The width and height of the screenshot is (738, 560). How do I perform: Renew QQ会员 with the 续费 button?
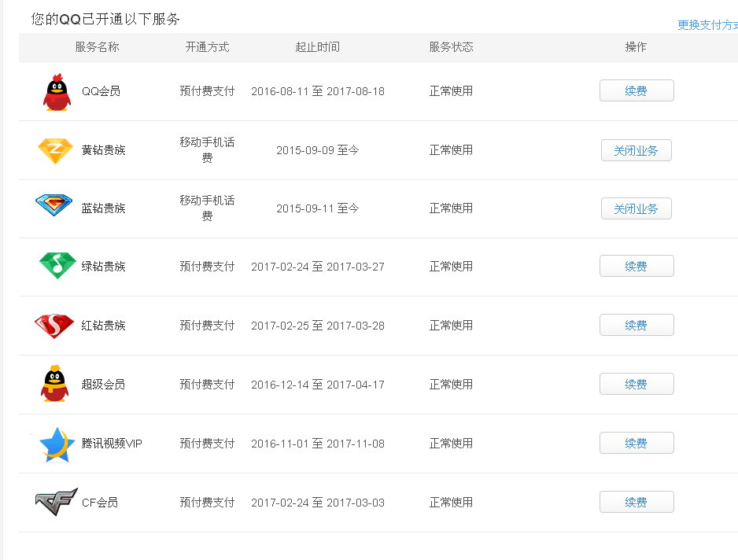point(637,90)
